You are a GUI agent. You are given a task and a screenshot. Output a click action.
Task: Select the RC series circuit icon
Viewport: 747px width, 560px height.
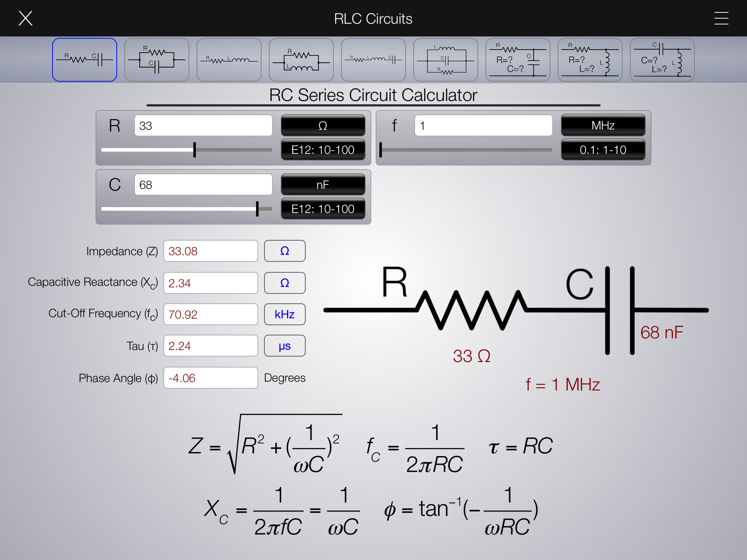click(84, 59)
